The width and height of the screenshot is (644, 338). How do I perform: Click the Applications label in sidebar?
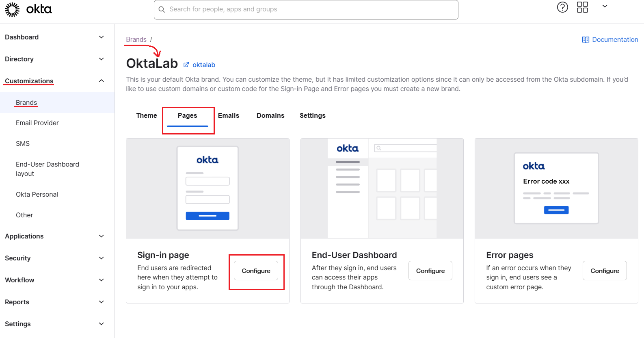[x=24, y=236]
